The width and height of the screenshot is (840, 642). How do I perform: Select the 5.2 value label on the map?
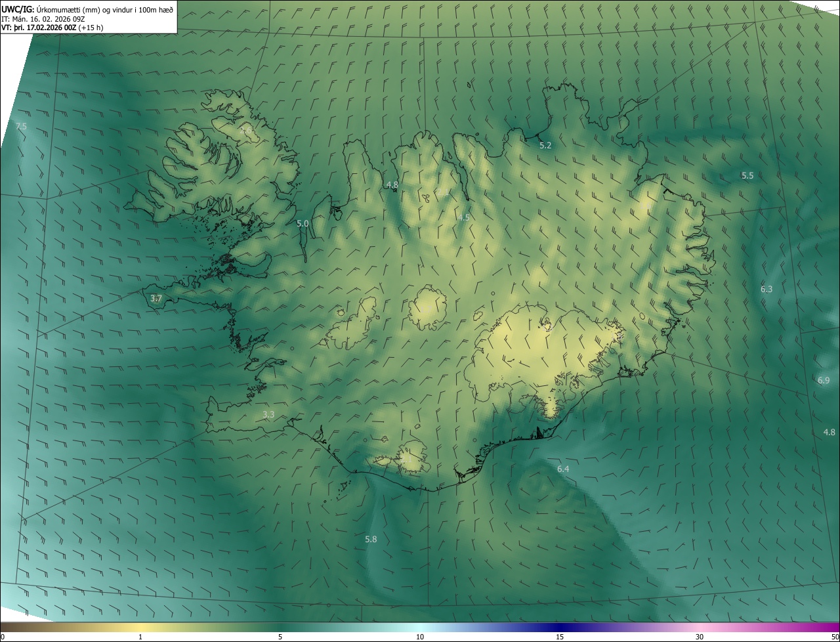point(545,145)
